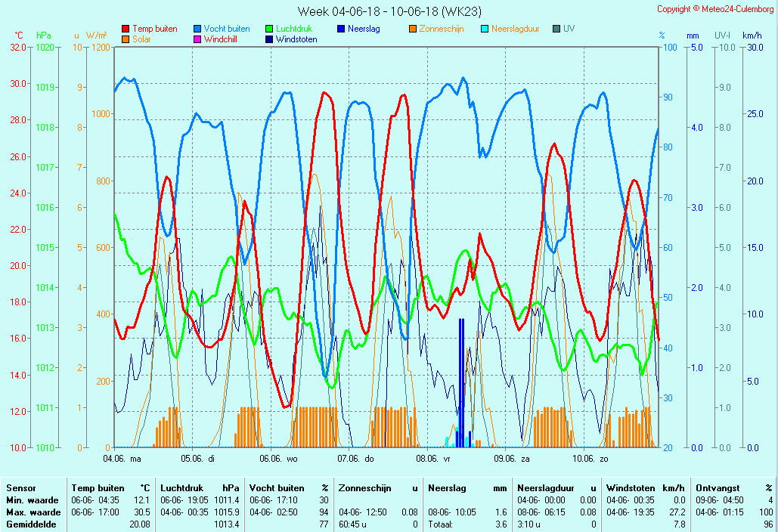778x532 pixels.
Task: Click the Sensor header in the table
Action: [21, 488]
